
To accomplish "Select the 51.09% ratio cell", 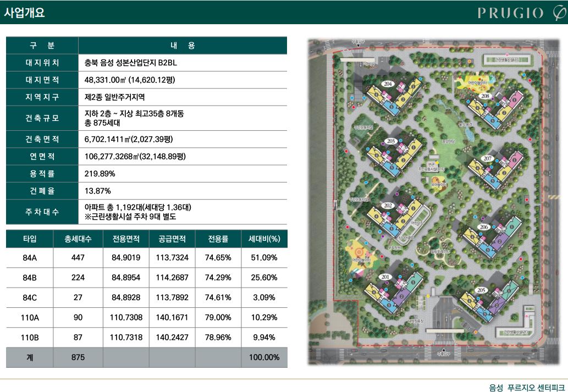I will tap(264, 258).
